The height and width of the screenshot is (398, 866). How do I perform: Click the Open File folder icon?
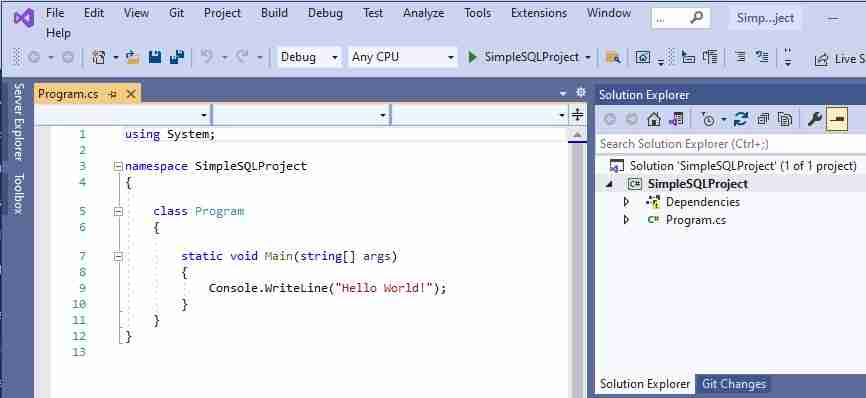pyautogui.click(x=133, y=57)
